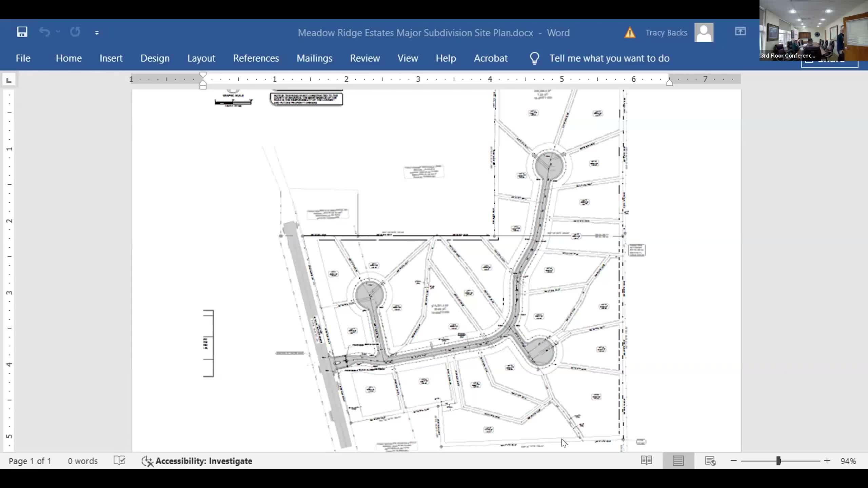
Task: Click the Tracy Backs account avatar
Action: (704, 33)
